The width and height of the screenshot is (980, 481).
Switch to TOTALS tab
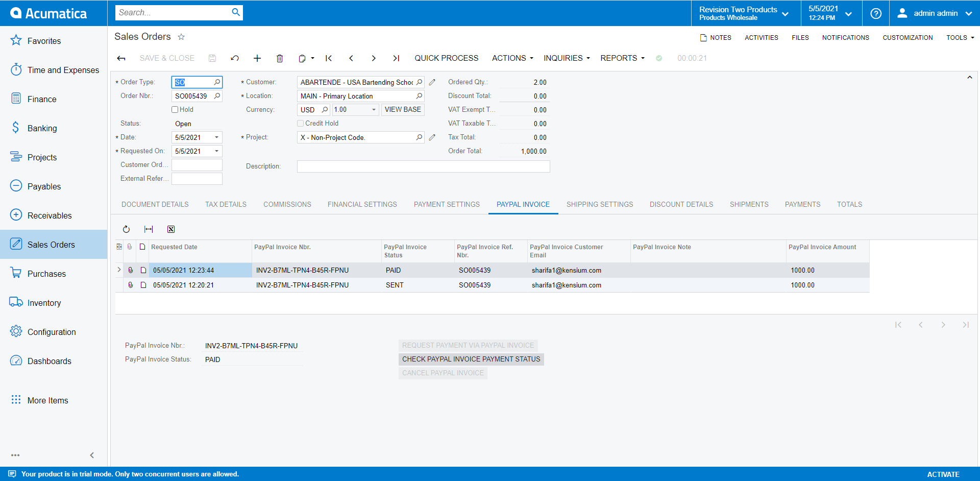[849, 204]
